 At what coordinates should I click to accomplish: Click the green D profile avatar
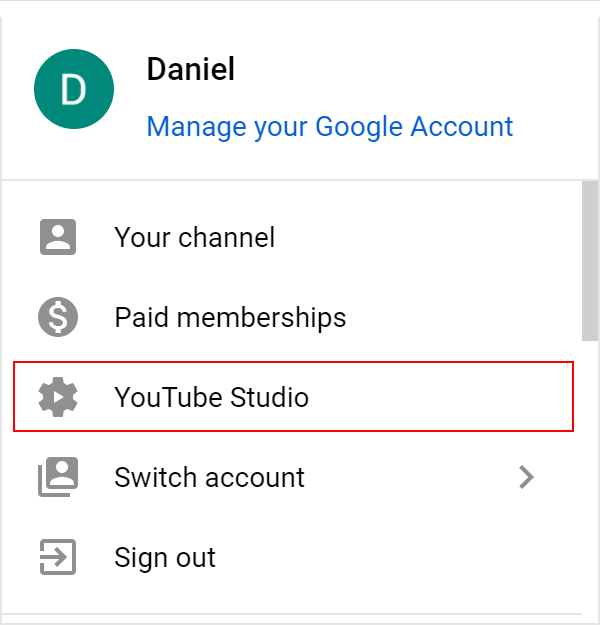pyautogui.click(x=74, y=89)
